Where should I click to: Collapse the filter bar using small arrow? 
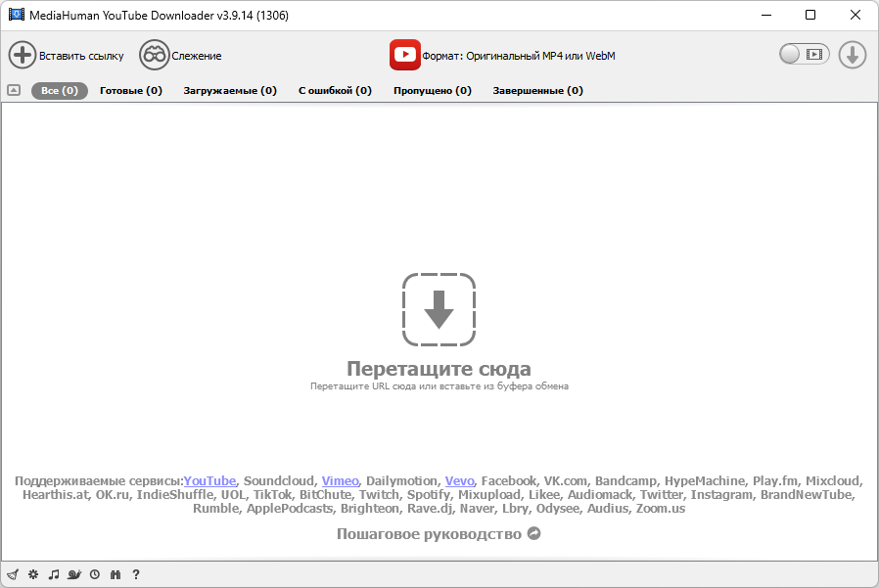pyautogui.click(x=14, y=90)
